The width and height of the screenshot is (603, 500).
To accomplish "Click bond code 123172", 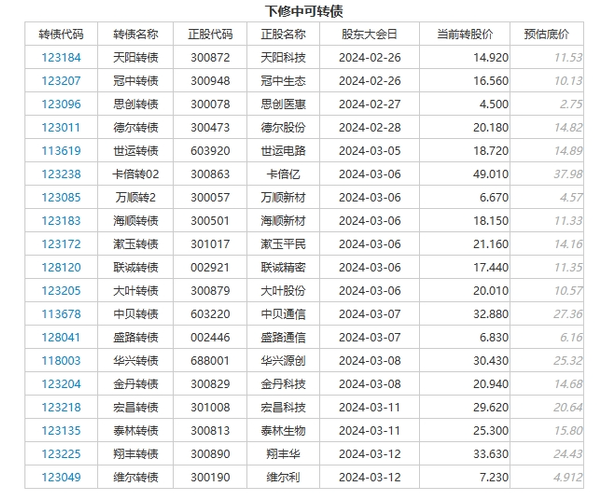I will tap(61, 244).
